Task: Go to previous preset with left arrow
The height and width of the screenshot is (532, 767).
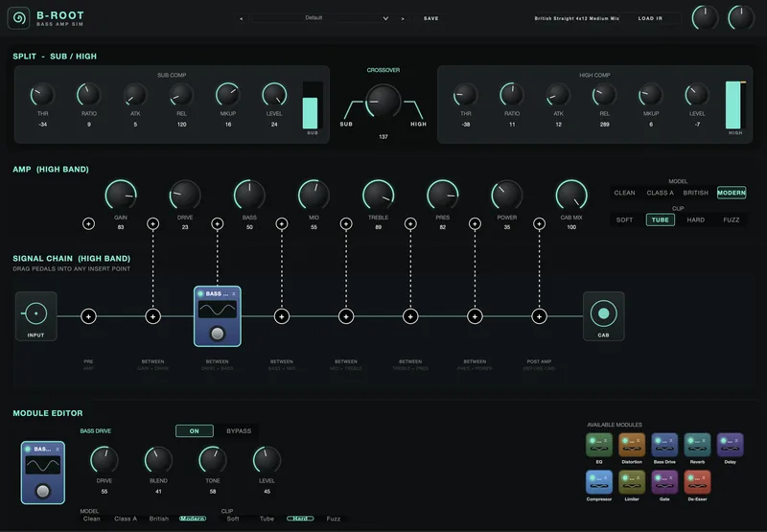Action: 241,18
